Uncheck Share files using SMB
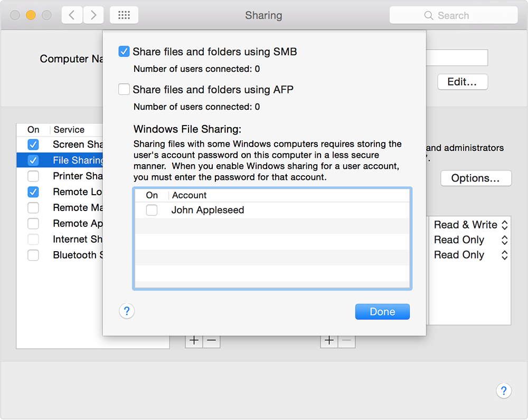The image size is (528, 420). point(124,52)
